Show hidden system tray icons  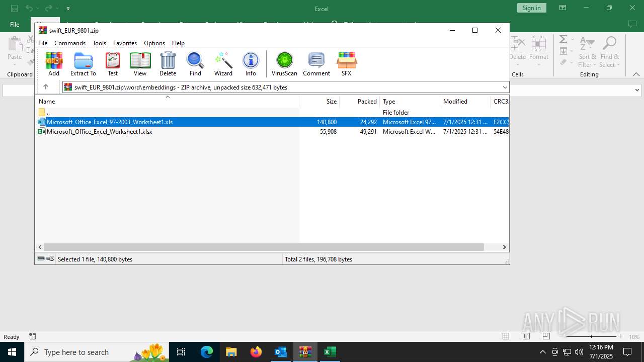542,352
